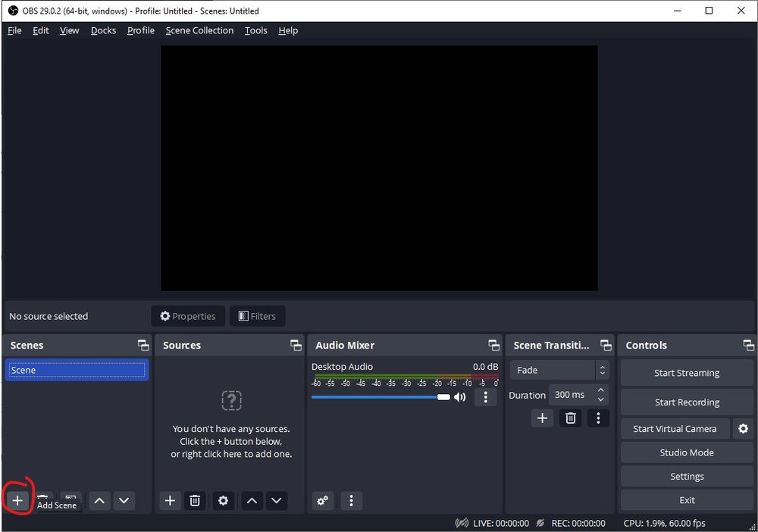Toggle Studio Mode

[x=687, y=452]
